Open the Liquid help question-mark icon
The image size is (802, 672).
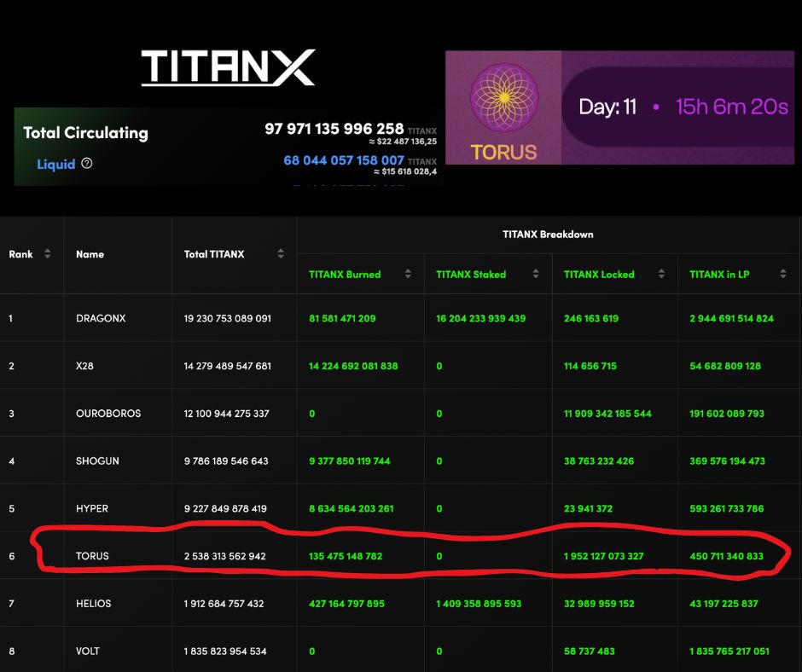[87, 163]
